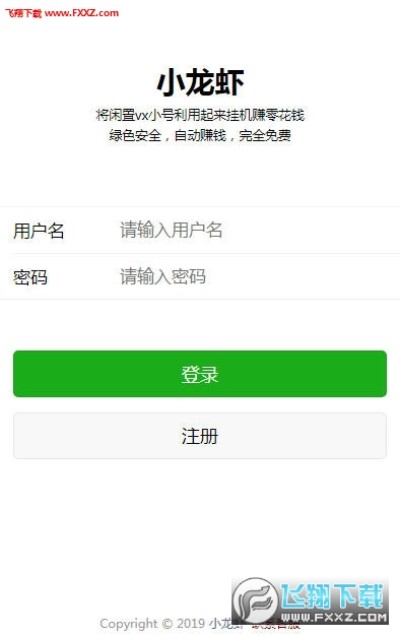The image size is (400, 637).
Task: Open the www.FXXZ.com link at top-left
Action: click(82, 13)
